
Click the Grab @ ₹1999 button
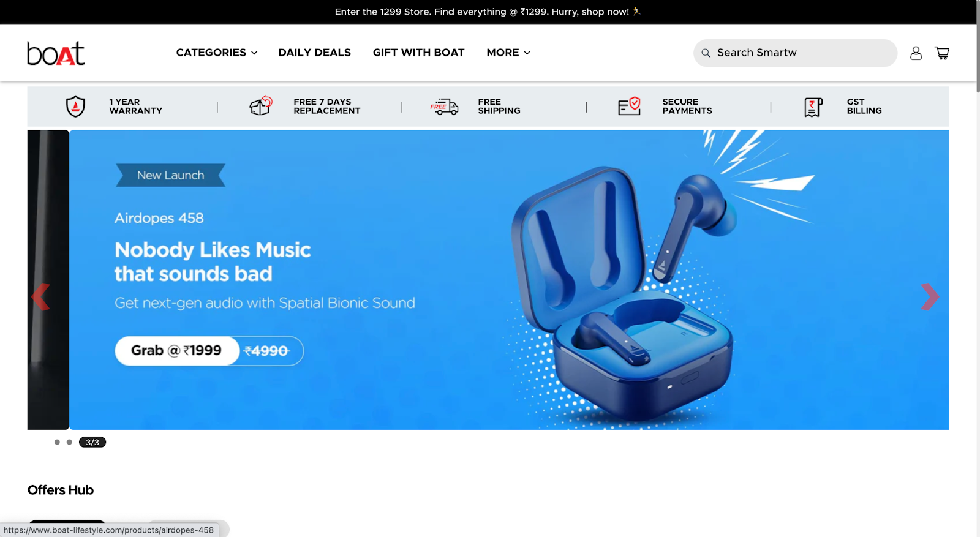(177, 351)
